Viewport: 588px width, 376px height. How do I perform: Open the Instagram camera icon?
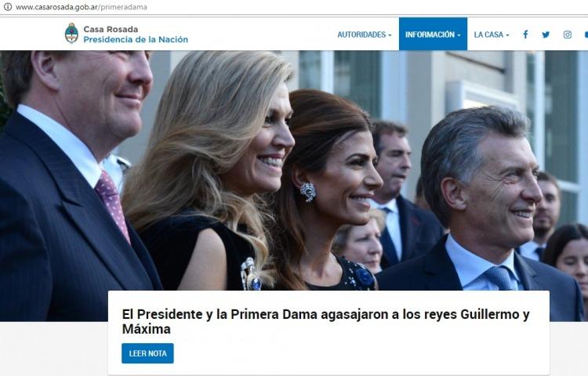pyautogui.click(x=568, y=34)
